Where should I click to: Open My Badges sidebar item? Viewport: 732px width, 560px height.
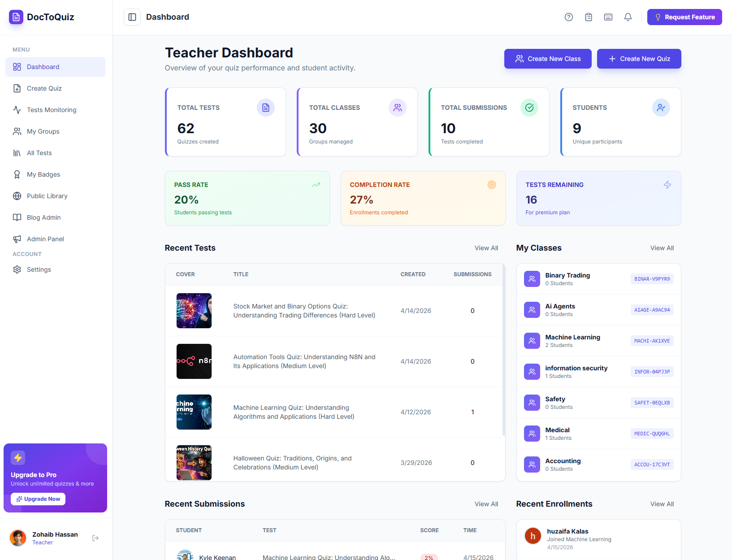coord(56,174)
